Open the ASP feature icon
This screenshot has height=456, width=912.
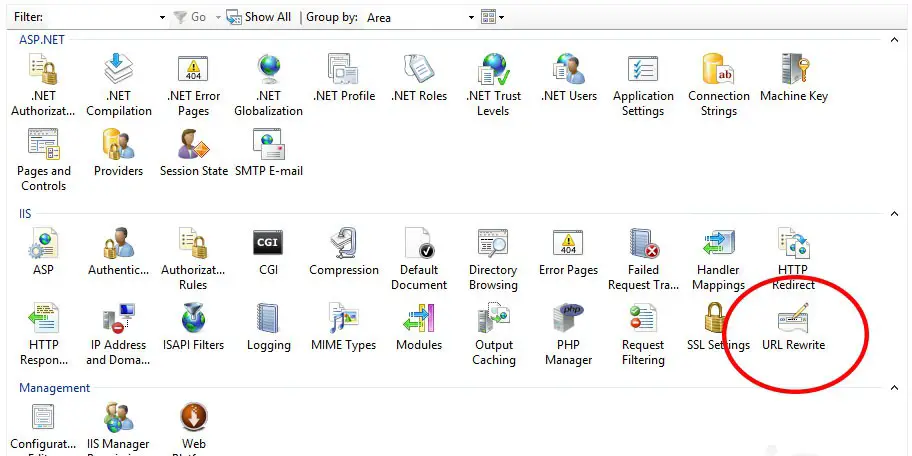tap(43, 252)
